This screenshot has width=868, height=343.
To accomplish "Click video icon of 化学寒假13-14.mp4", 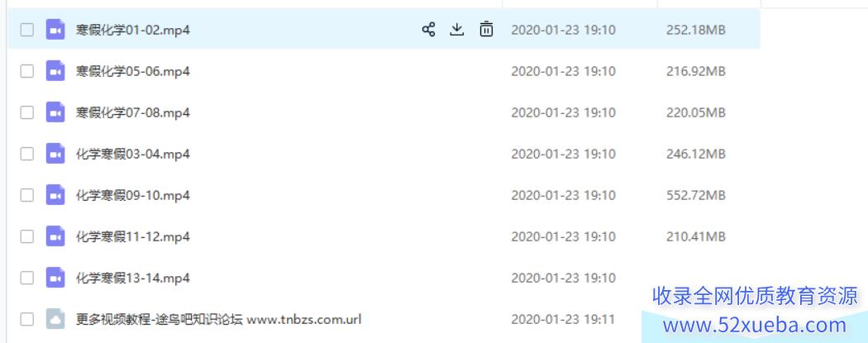I will coord(55,278).
